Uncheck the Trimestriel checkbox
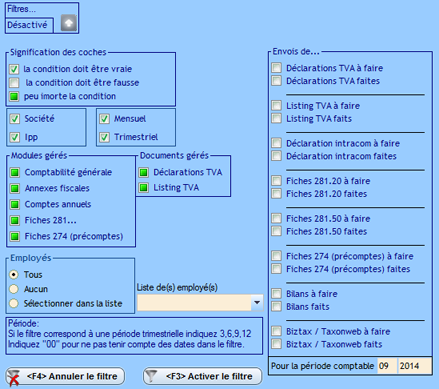This screenshot has width=439, height=389. [x=104, y=137]
